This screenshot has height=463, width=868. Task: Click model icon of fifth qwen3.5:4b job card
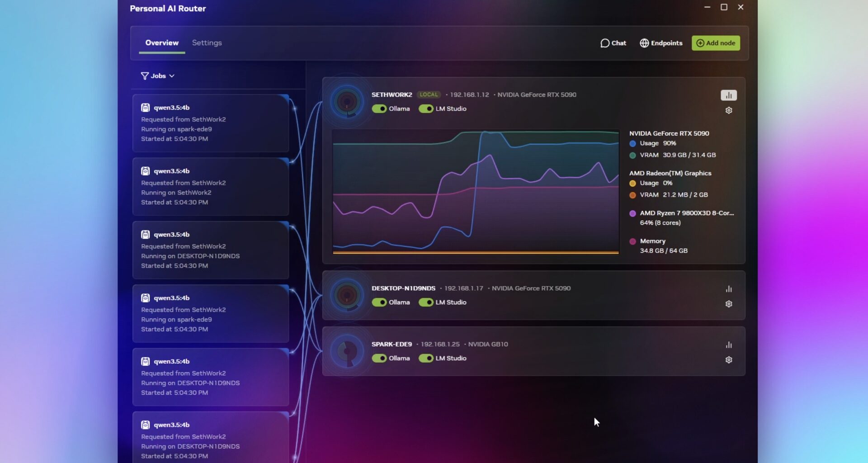pos(145,361)
